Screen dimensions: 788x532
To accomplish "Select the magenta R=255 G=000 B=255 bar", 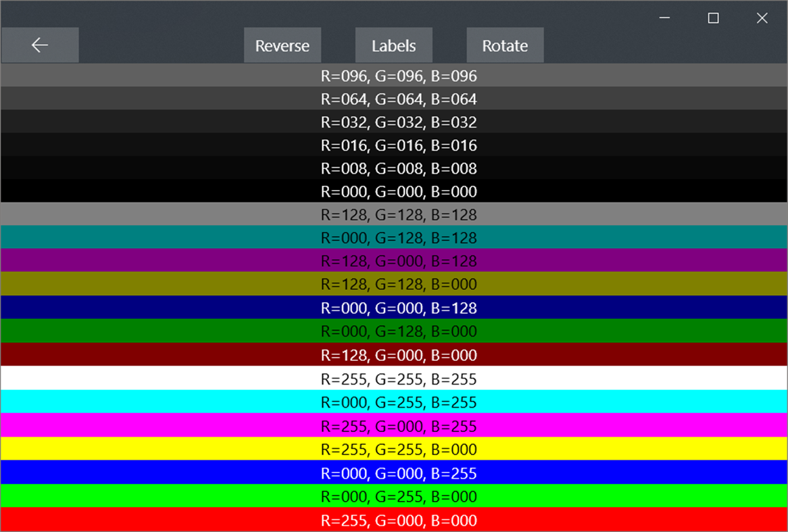I will (x=394, y=426).
